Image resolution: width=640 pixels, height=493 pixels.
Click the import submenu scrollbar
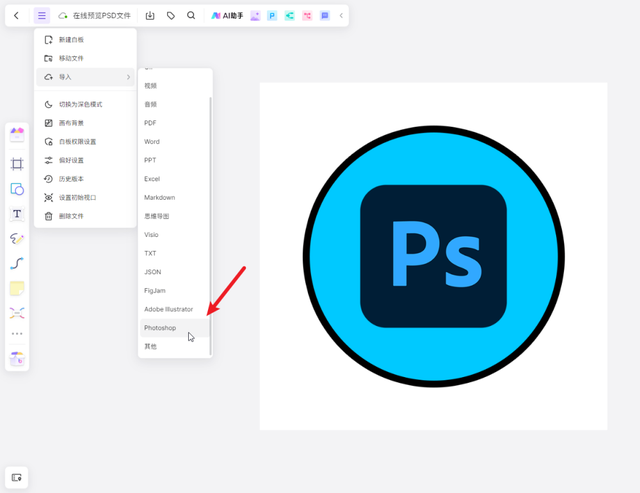pyautogui.click(x=211, y=226)
